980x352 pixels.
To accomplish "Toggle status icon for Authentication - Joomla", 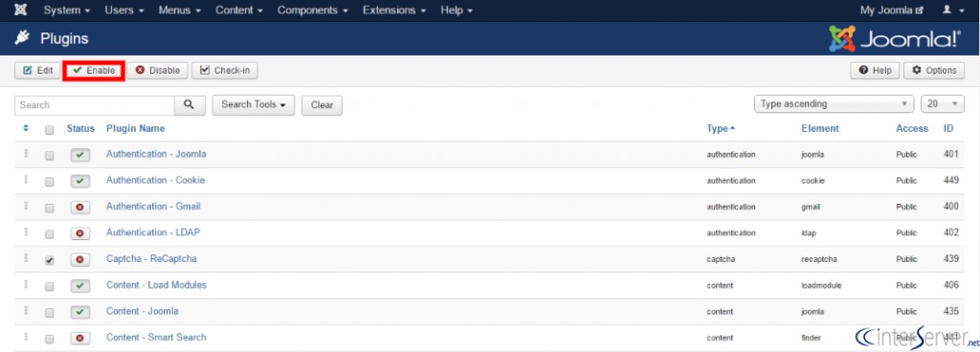I will (80, 154).
